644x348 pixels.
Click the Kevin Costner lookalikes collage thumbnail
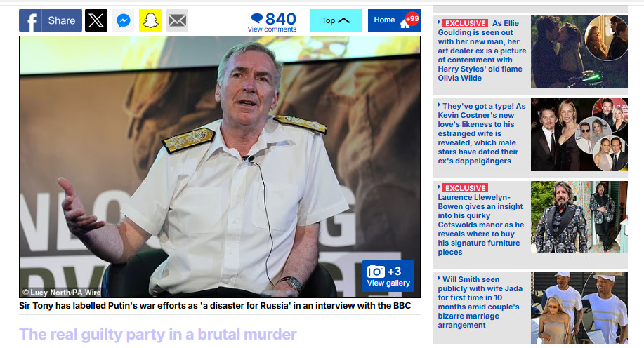click(579, 135)
